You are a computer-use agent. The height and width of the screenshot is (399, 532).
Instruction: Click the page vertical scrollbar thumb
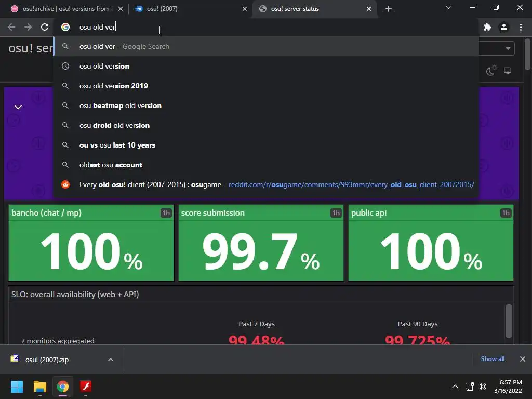pyautogui.click(x=527, y=55)
